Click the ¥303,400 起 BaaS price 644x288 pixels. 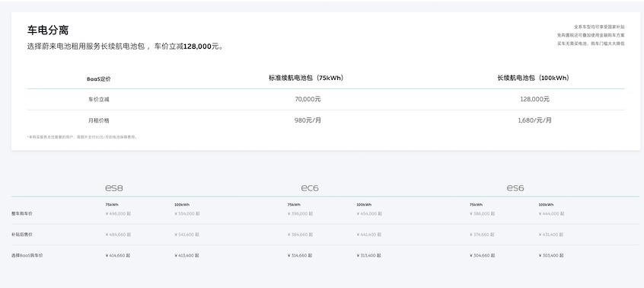pyautogui.click(x=551, y=255)
